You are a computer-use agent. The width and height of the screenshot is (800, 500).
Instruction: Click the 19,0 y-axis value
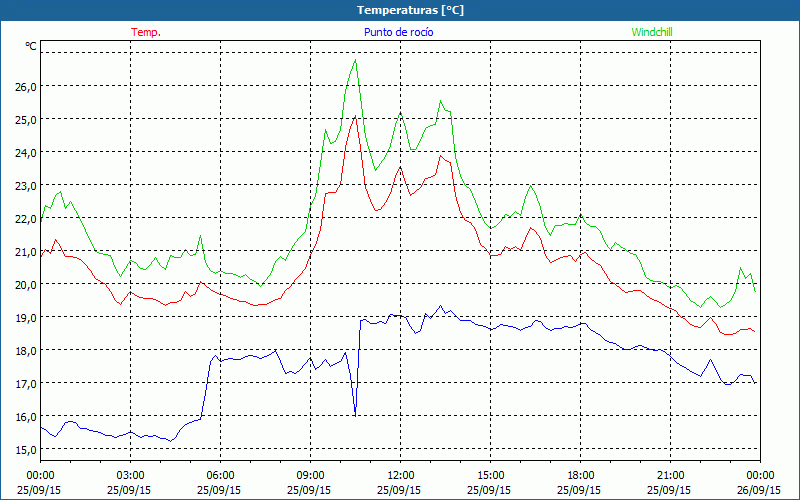(26, 317)
